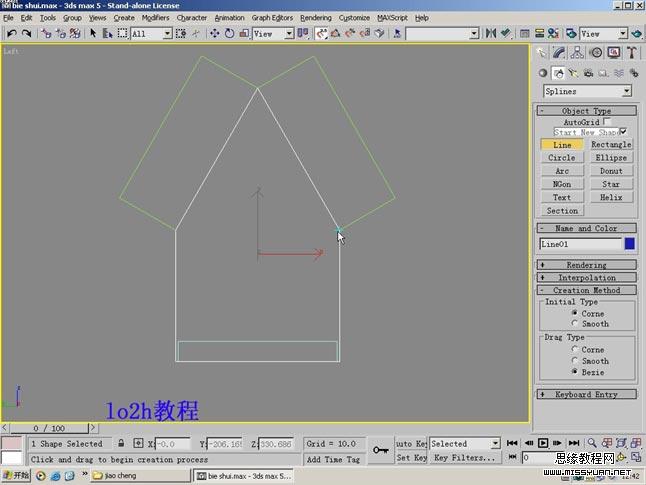646x485 pixels.
Task: Switch to the Modify panel tab
Action: pos(559,52)
